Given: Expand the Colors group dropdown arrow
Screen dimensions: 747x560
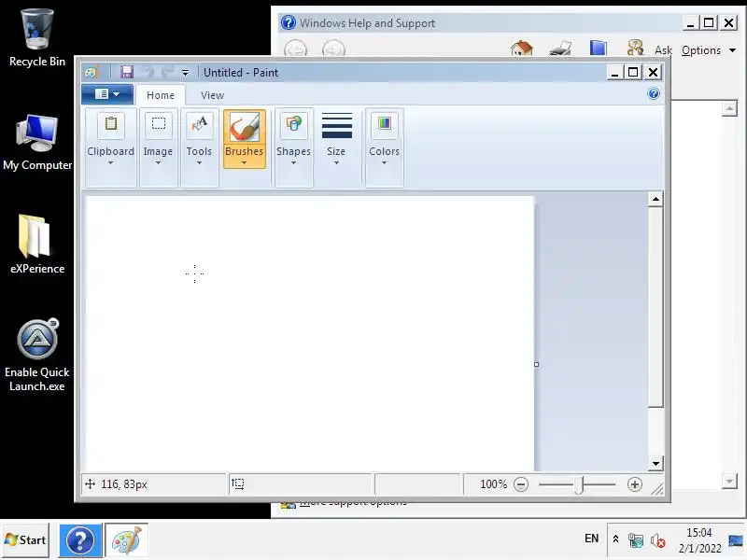Looking at the screenshot, I should 384,163.
